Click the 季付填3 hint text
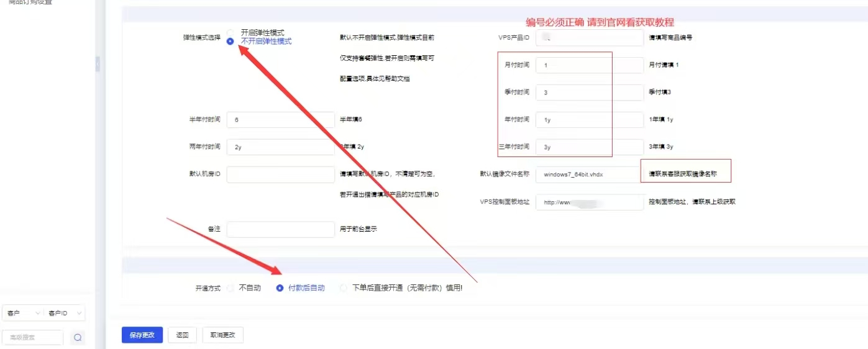 point(659,93)
